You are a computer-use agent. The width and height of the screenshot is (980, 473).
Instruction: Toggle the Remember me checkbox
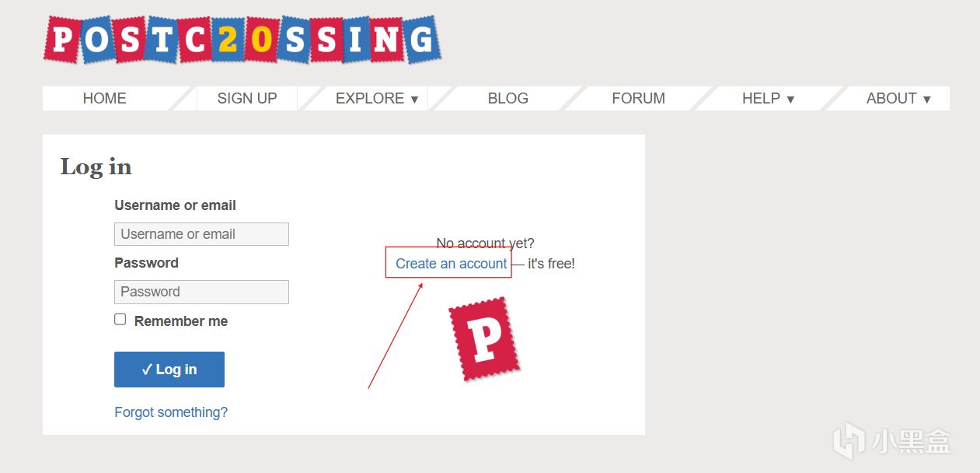point(120,319)
